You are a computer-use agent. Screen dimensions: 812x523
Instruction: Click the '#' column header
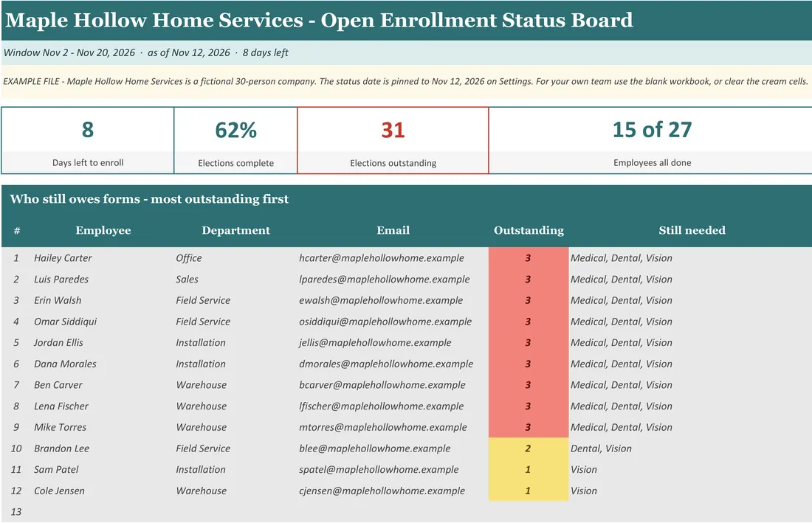pyautogui.click(x=16, y=231)
